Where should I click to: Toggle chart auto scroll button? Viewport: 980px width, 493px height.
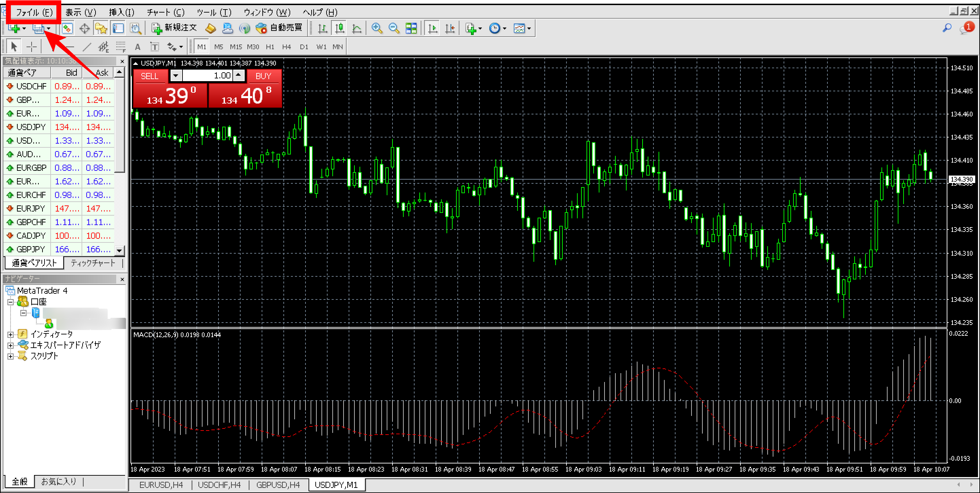pos(433,28)
